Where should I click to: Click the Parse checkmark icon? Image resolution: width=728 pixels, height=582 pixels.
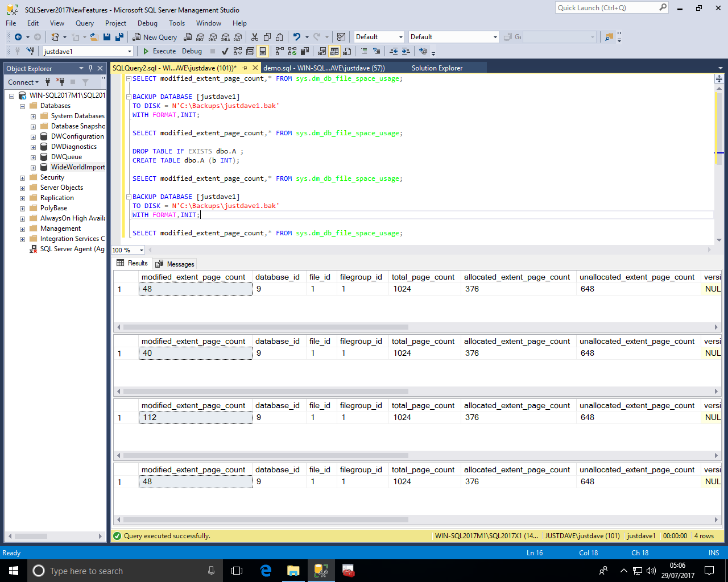pos(225,51)
